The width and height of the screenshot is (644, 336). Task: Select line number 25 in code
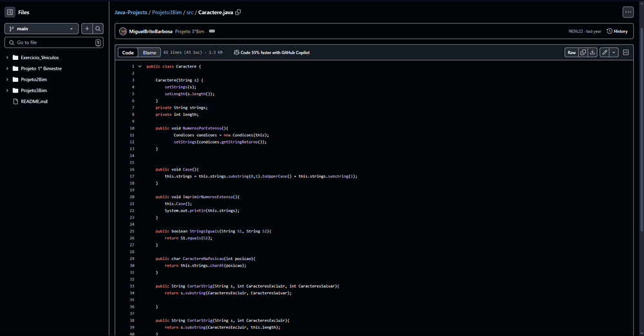tap(132, 231)
